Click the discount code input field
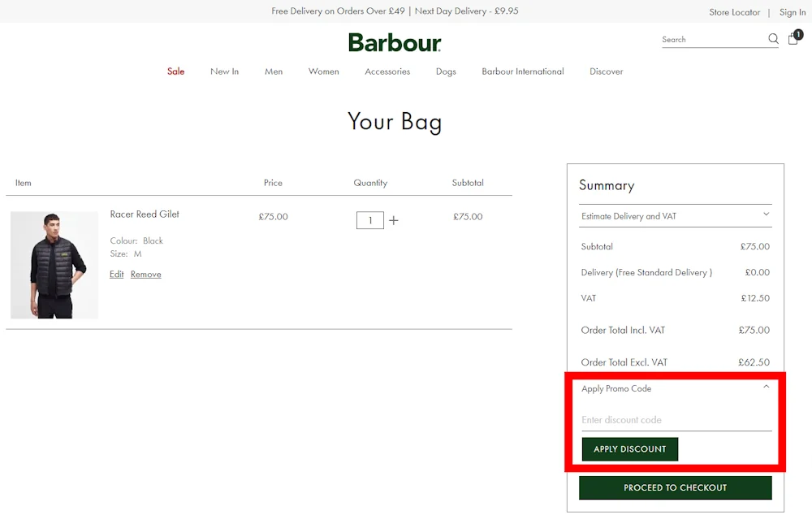 coord(676,420)
